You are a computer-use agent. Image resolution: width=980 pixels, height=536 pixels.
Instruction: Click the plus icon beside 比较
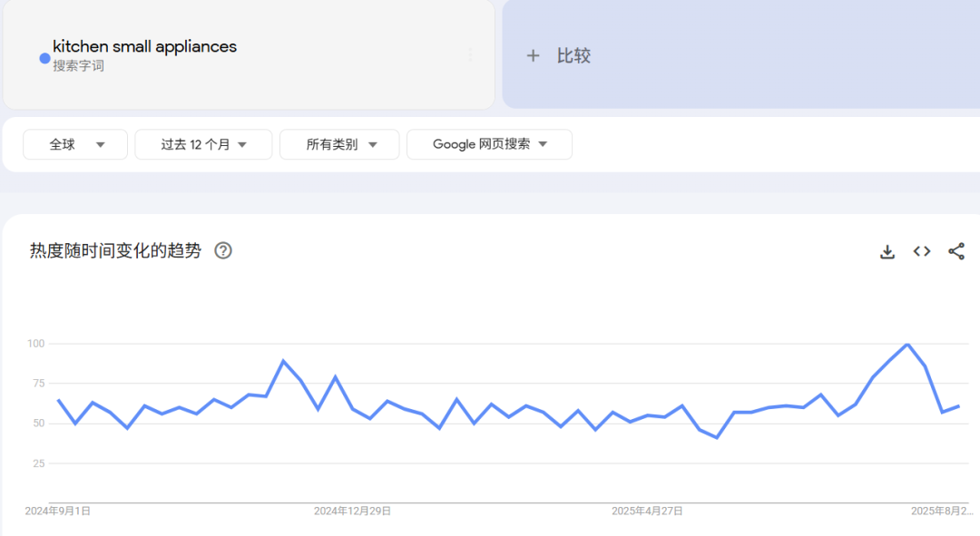coord(534,56)
